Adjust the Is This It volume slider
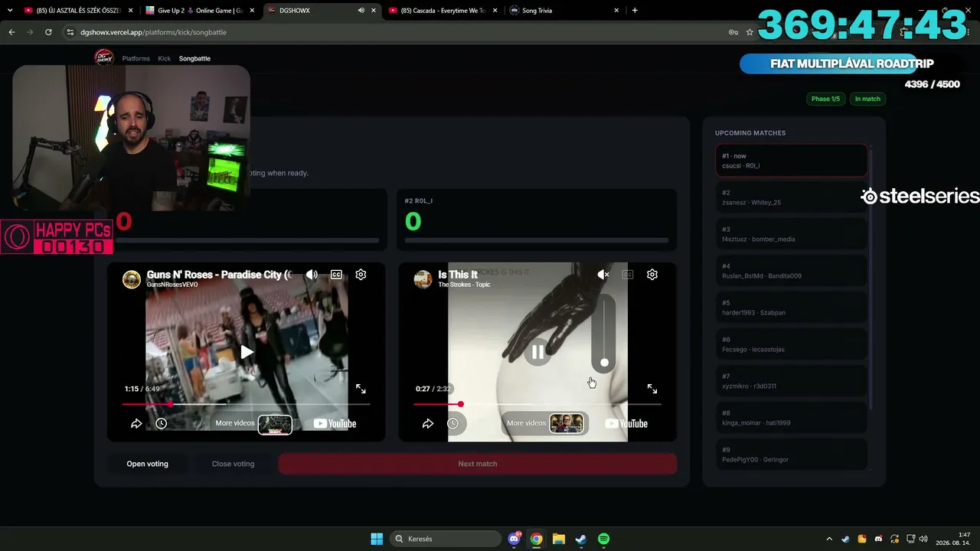980x551 pixels. coord(604,333)
